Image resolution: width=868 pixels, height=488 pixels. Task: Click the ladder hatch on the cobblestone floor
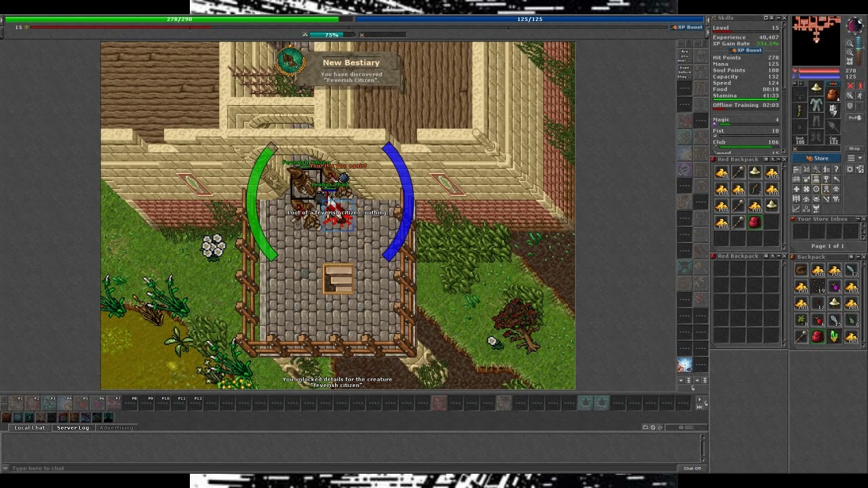[338, 279]
